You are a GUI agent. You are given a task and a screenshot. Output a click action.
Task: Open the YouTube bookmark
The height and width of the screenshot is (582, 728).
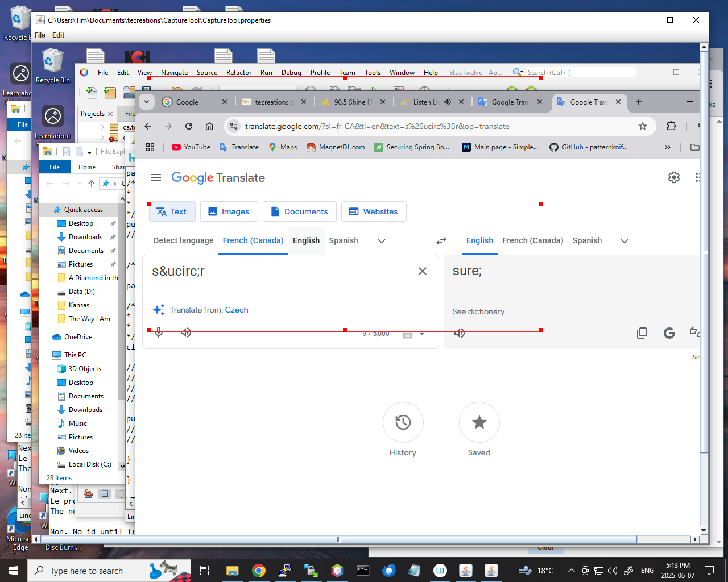pyautogui.click(x=191, y=147)
